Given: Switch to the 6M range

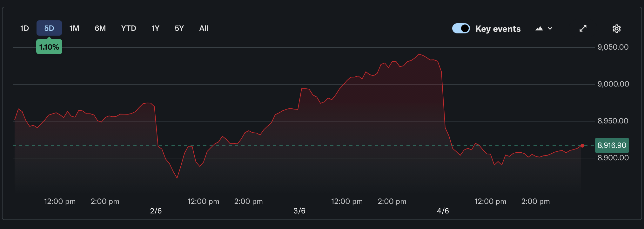Looking at the screenshot, I should [100, 28].
